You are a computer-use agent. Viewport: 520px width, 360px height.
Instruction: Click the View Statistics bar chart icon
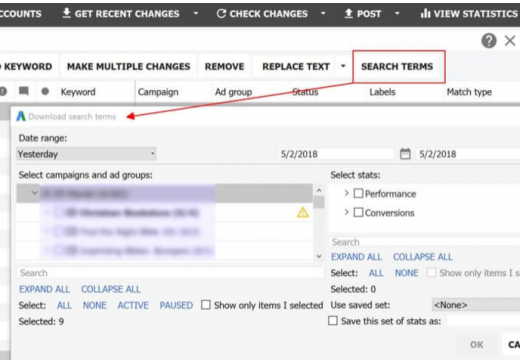pos(425,14)
